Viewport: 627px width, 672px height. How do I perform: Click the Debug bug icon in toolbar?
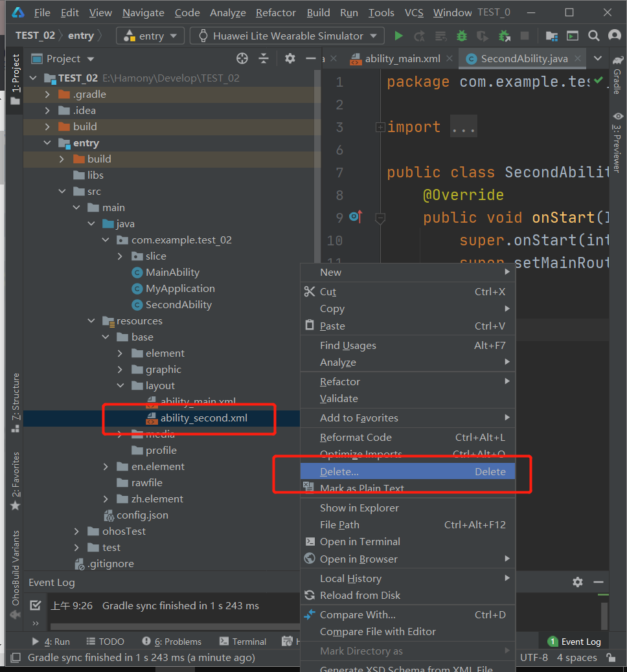461,36
